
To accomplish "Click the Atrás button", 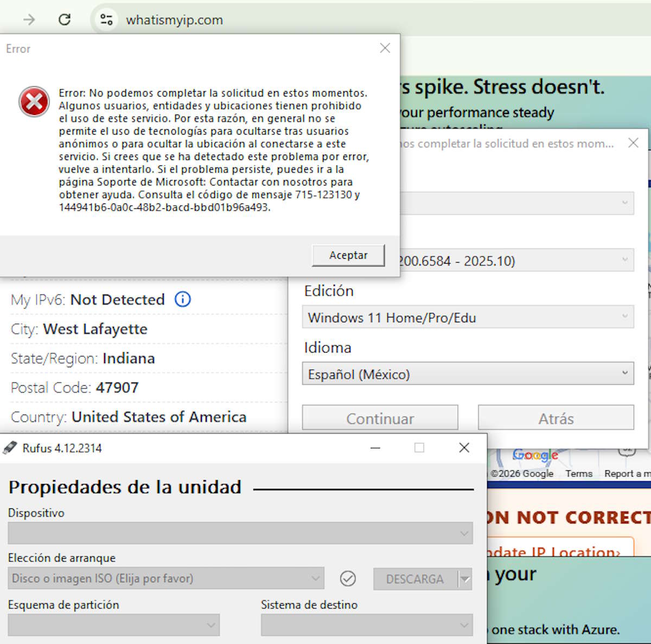I will [556, 418].
